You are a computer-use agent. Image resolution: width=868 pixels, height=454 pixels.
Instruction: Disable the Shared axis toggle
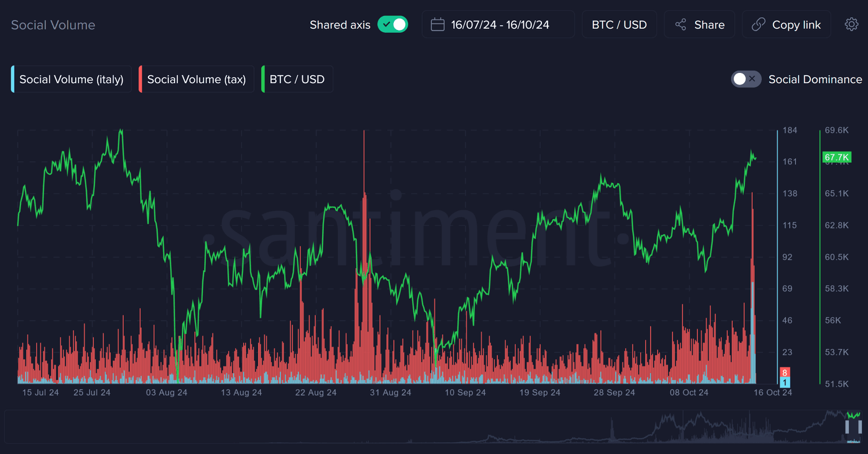pos(393,25)
